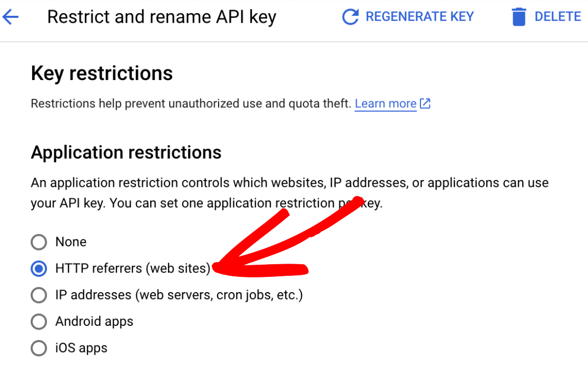The image size is (588, 390).
Task: Click the REGENERATE KEY button
Action: pos(419,16)
